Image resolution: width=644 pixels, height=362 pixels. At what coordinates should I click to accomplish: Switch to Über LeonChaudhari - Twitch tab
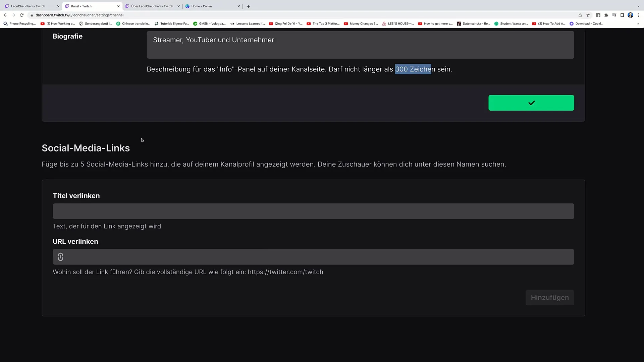[x=152, y=6]
